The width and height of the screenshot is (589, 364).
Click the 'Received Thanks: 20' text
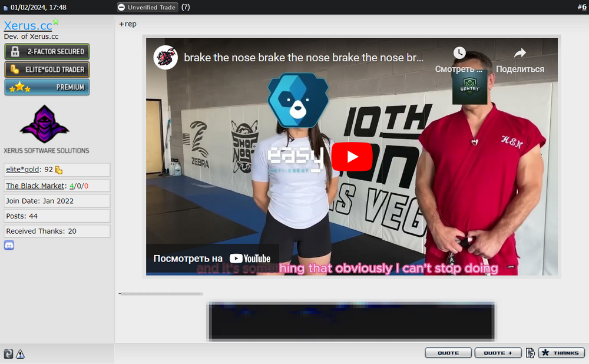[x=41, y=231]
